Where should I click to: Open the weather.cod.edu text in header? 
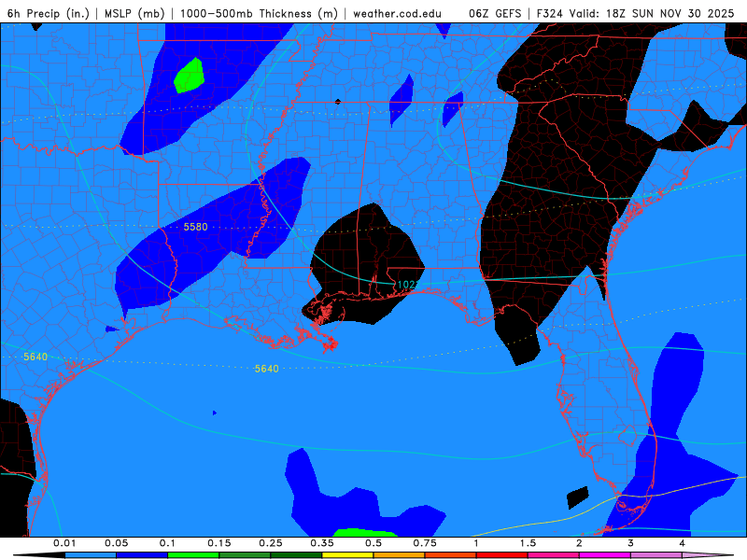(397, 13)
